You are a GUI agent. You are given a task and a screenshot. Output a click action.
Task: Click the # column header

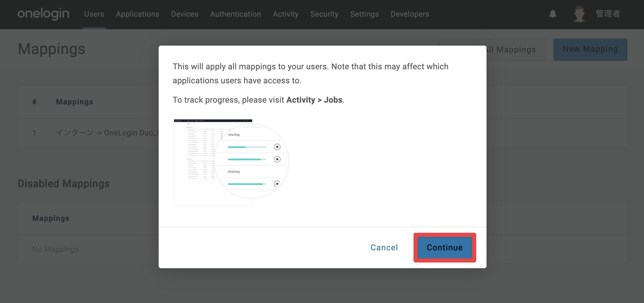pyautogui.click(x=35, y=102)
